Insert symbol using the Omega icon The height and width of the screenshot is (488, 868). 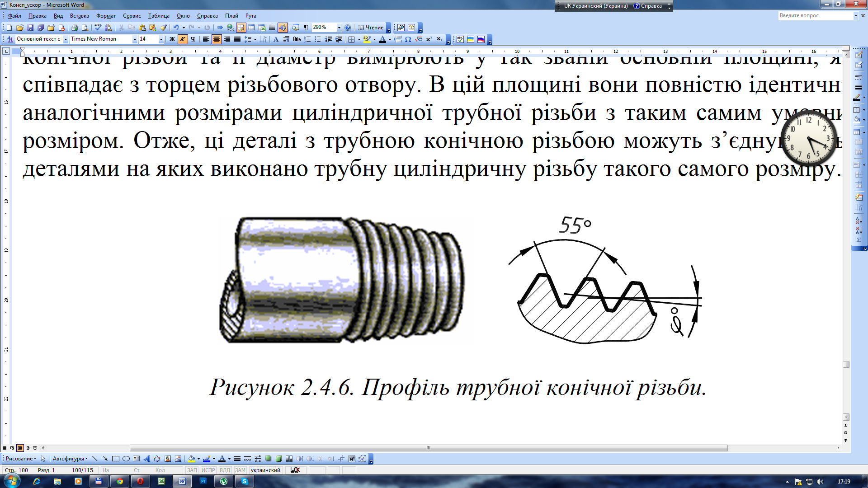coord(408,39)
